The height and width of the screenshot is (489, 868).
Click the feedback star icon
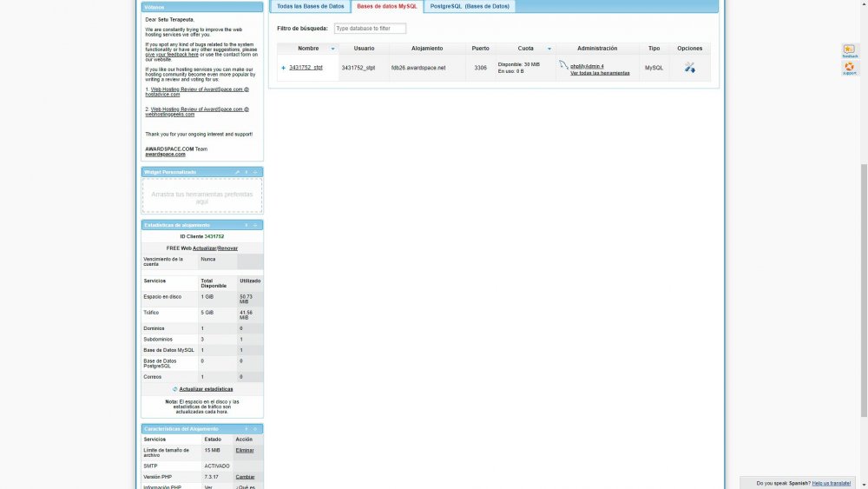pos(849,50)
